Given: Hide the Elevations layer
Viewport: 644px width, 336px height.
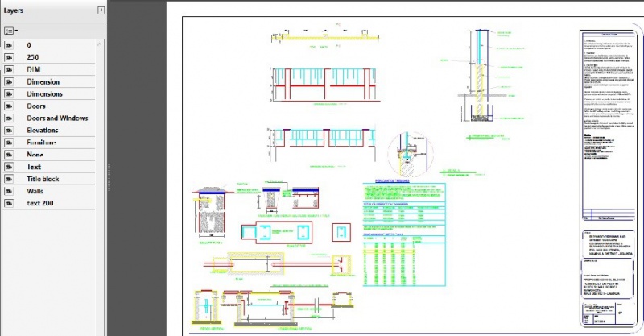Looking at the screenshot, I should pyautogui.click(x=9, y=131).
